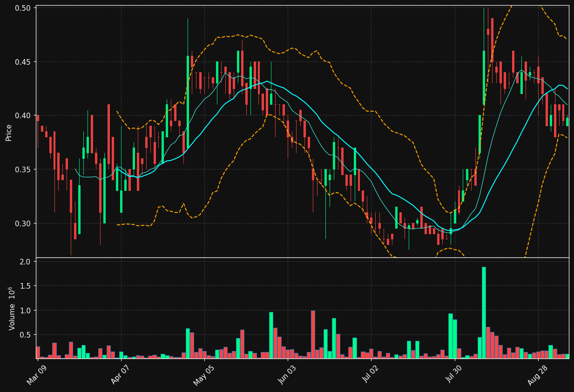
Task: Click the 0.35 price axis label
Action: pos(23,169)
